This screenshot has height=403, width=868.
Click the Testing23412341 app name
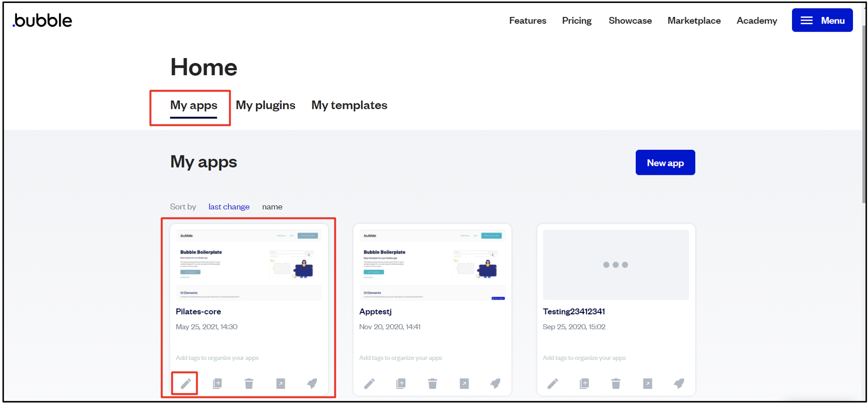(574, 311)
